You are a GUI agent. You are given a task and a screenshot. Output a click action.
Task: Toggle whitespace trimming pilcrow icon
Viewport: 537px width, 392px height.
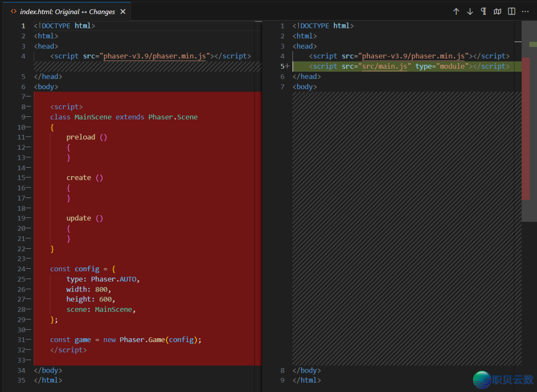tap(484, 11)
